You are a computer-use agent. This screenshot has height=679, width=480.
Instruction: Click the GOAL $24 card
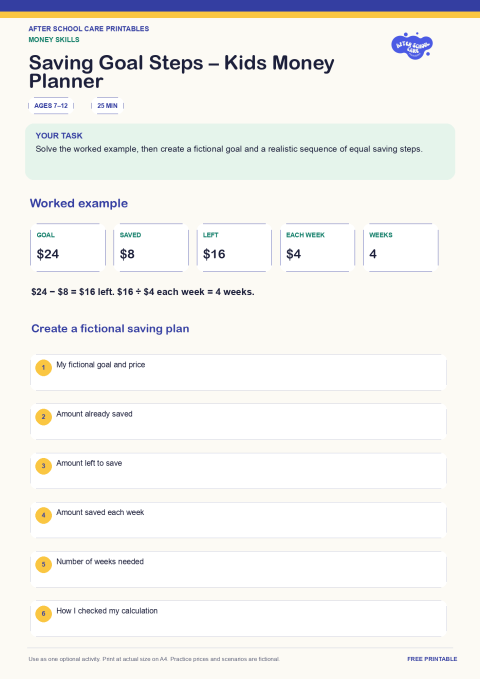pyautogui.click(x=68, y=248)
